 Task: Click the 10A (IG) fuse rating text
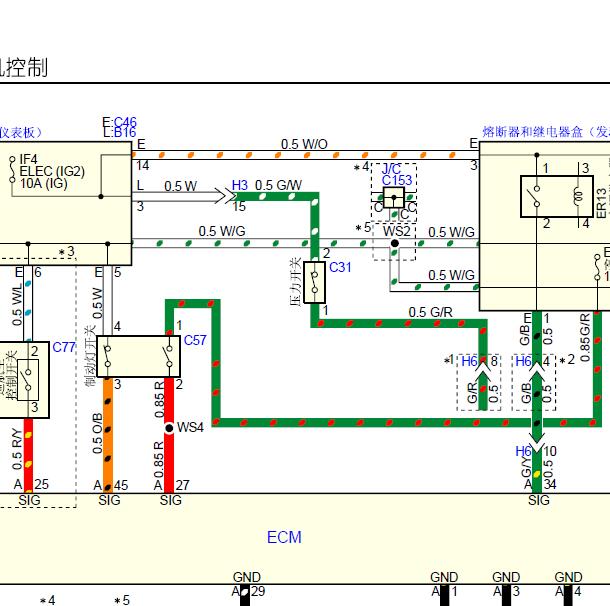(x=44, y=183)
